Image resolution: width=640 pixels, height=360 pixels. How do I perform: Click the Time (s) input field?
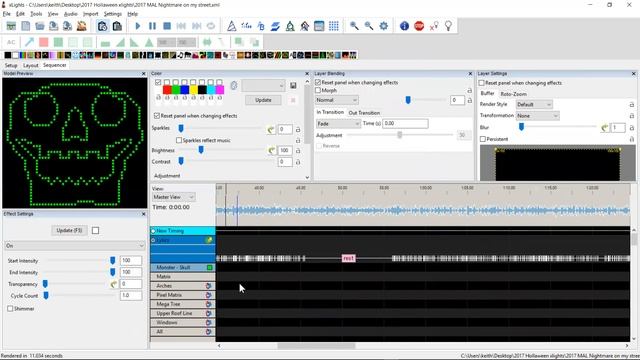(x=405, y=123)
